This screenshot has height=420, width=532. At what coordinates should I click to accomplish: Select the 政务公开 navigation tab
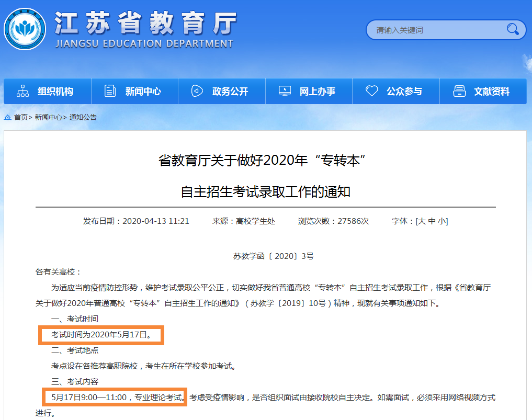[230, 92]
